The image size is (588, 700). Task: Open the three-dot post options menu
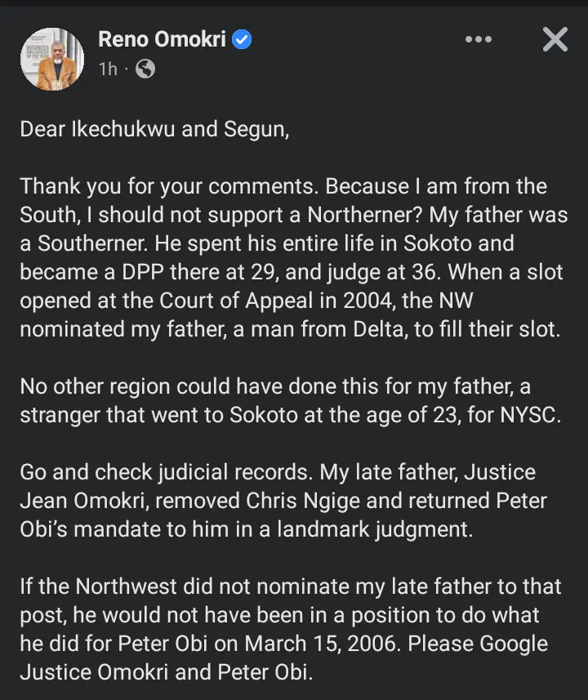[479, 39]
